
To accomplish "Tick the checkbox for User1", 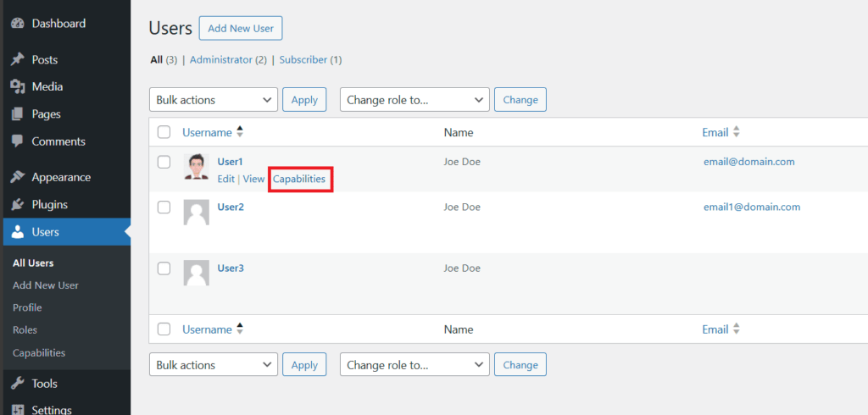I will (x=164, y=161).
